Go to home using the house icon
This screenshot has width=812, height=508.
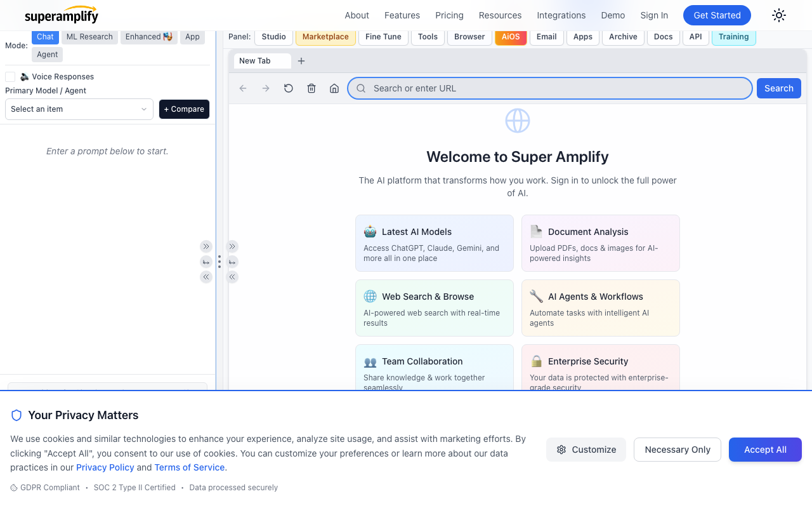pyautogui.click(x=334, y=88)
